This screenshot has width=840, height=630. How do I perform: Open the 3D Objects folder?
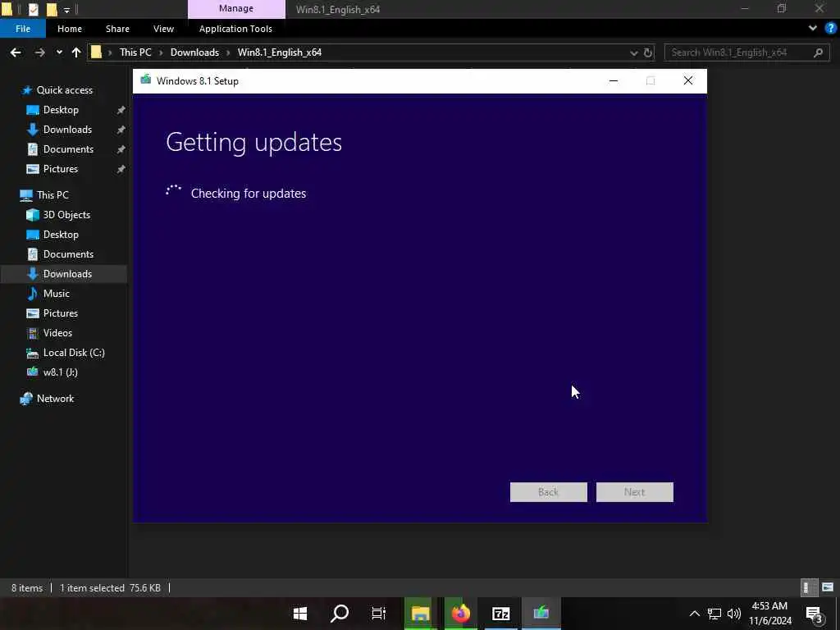[66, 215]
